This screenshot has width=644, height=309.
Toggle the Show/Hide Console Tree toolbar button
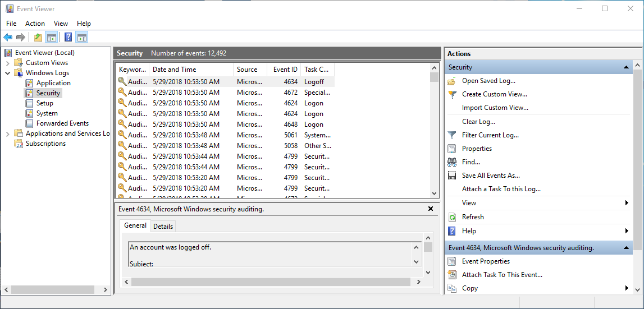52,38
